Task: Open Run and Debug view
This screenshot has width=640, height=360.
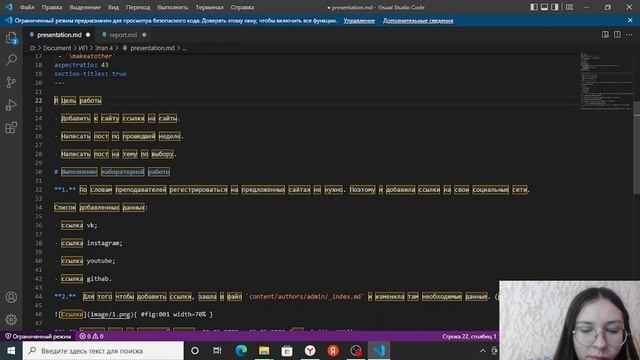Action: 11,105
